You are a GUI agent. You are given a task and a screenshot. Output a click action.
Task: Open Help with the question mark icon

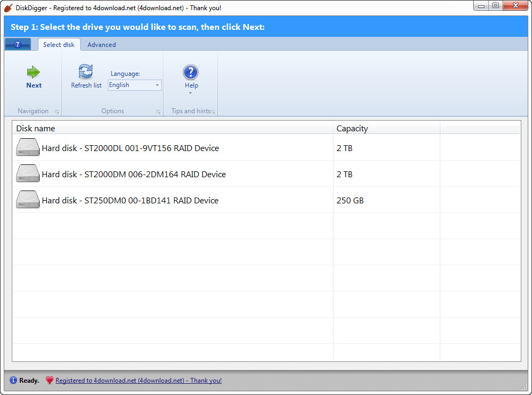click(x=191, y=72)
